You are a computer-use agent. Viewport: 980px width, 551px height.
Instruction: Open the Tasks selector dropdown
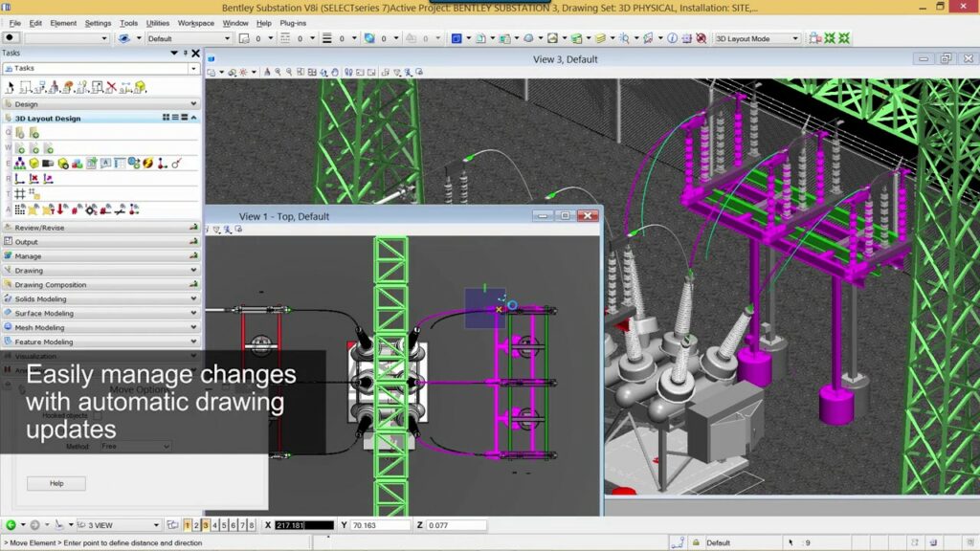click(193, 68)
